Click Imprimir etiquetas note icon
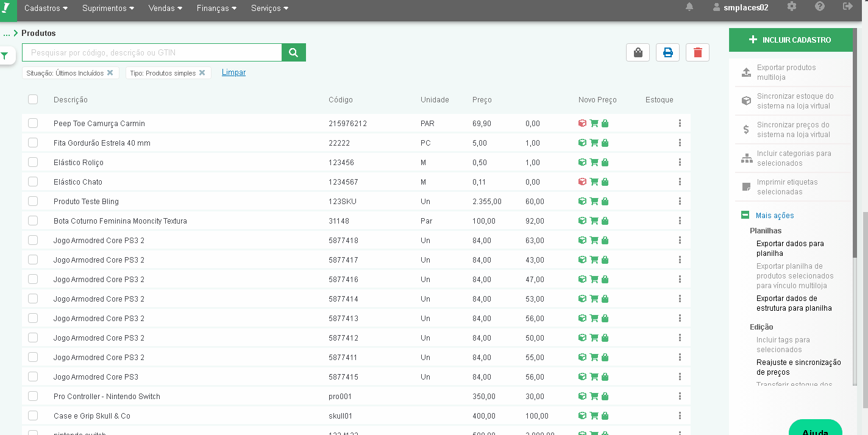 tap(746, 187)
